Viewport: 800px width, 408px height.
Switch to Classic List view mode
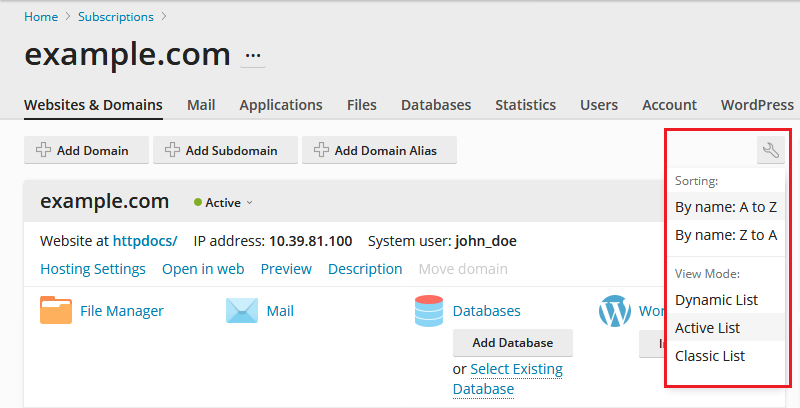click(x=710, y=355)
